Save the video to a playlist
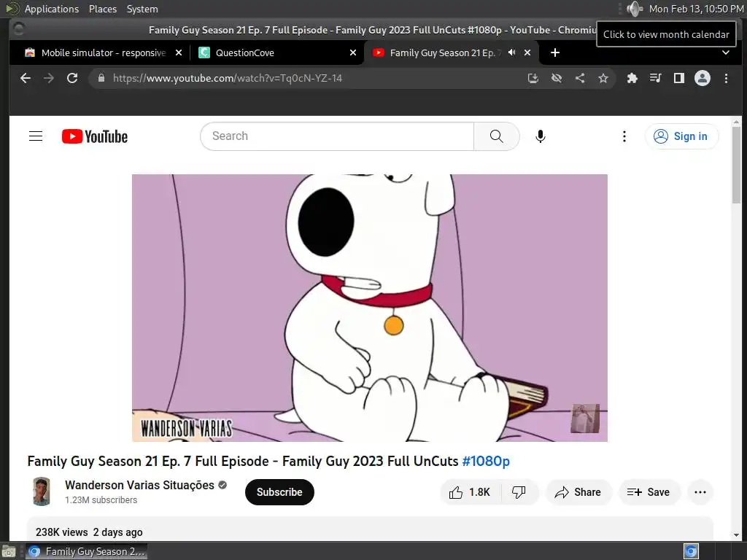The image size is (747, 560). [x=649, y=492]
